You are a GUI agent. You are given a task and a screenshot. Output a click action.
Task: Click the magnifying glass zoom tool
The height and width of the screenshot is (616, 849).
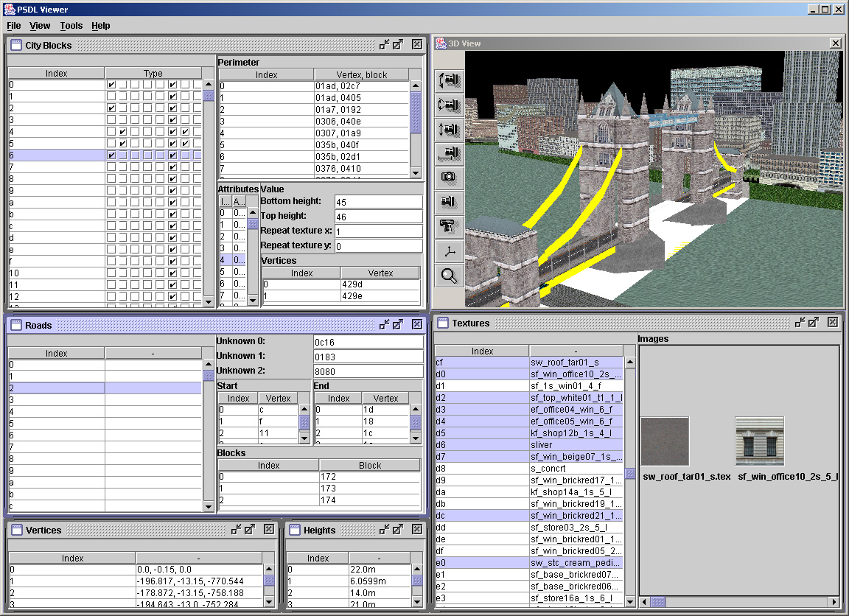click(x=449, y=276)
